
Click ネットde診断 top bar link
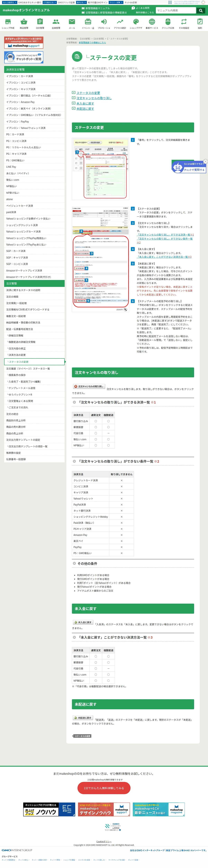(x=131, y=2)
